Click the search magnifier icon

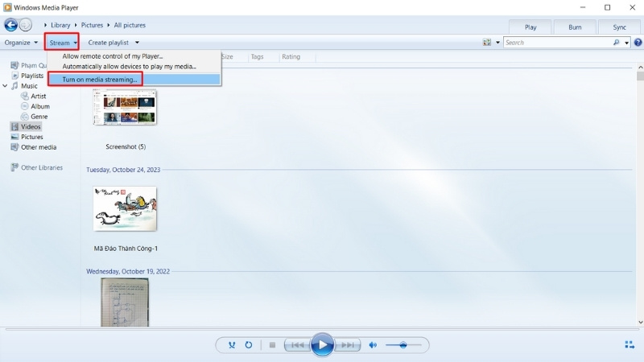pos(616,43)
